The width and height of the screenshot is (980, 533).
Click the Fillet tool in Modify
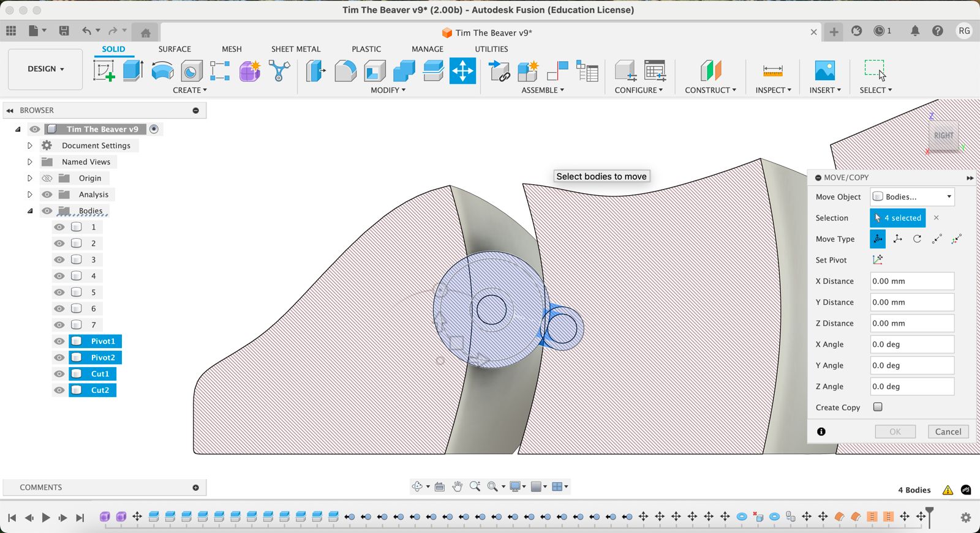coord(345,71)
